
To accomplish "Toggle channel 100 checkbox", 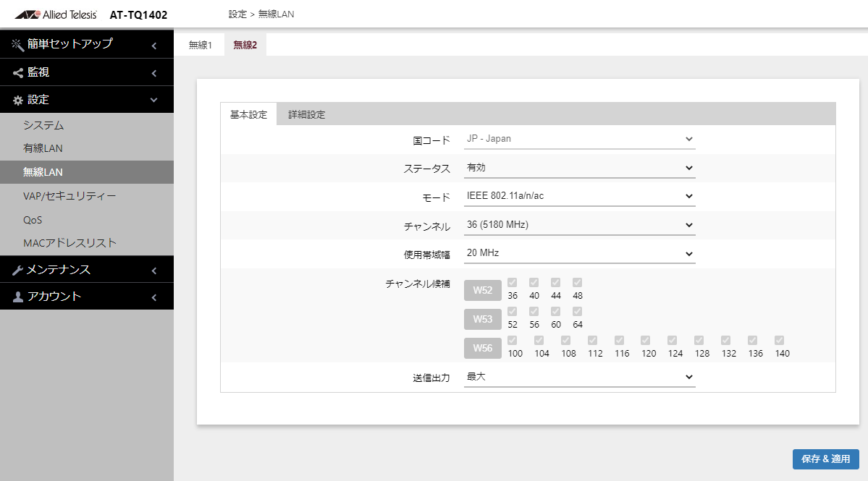I will tap(512, 340).
